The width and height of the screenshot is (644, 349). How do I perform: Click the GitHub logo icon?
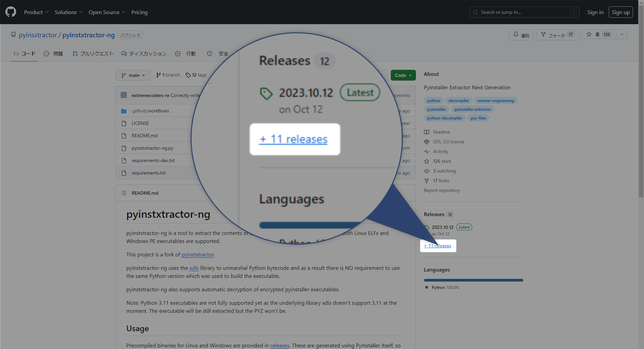(x=11, y=12)
